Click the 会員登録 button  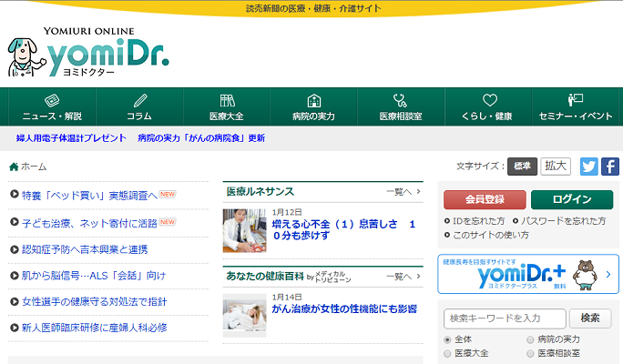coord(485,199)
